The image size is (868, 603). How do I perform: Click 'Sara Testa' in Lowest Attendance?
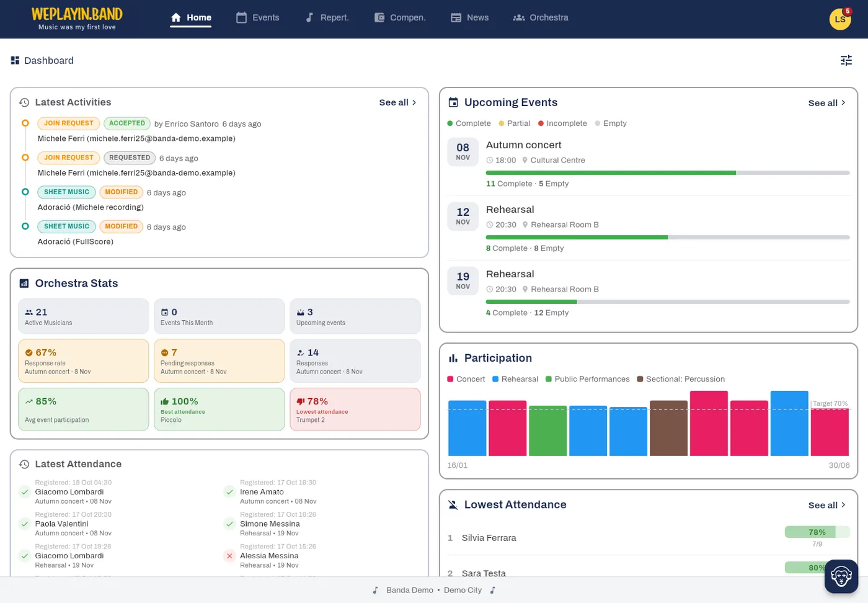[484, 573]
